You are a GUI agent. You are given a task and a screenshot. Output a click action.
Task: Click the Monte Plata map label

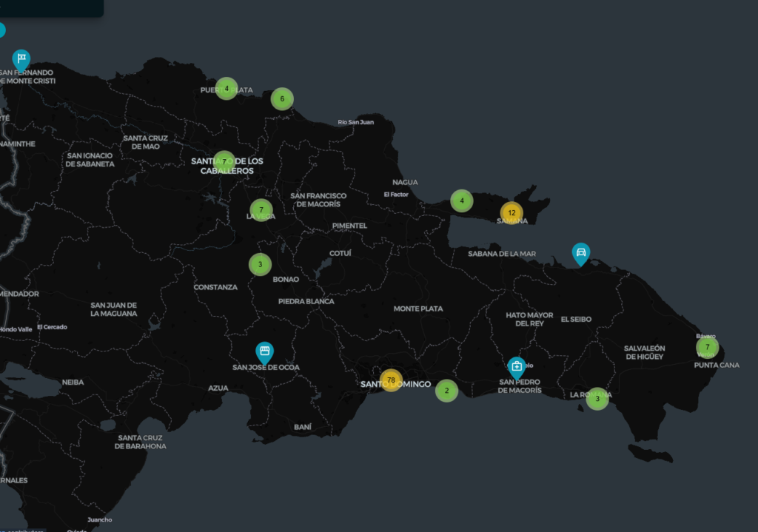(x=418, y=309)
